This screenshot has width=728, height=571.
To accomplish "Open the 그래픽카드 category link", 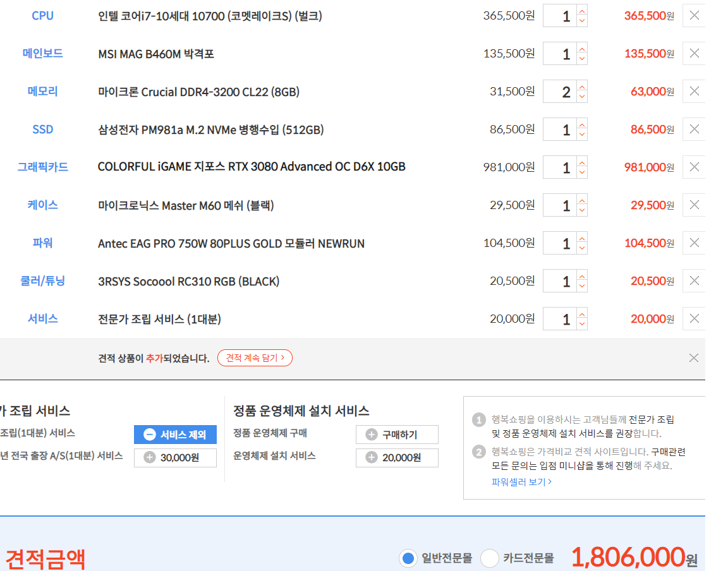I will click(x=42, y=167).
